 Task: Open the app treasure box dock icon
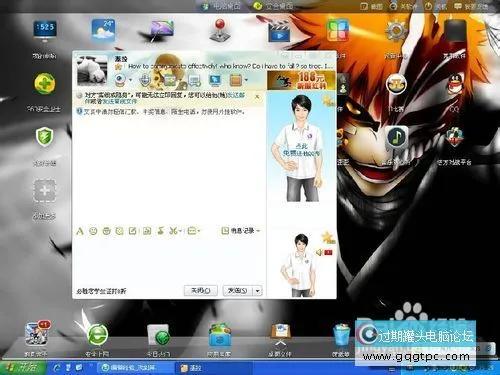(219, 334)
